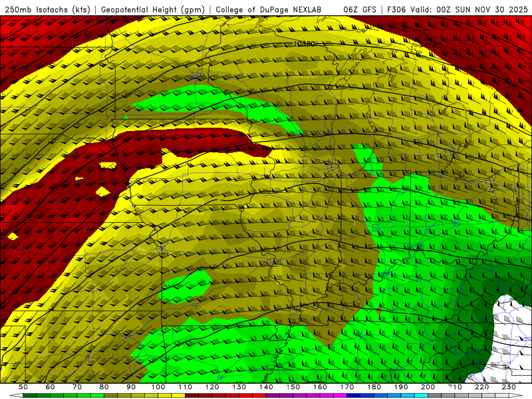Click the 150 value on the color scale
This screenshot has width=532, height=399.
click(293, 387)
